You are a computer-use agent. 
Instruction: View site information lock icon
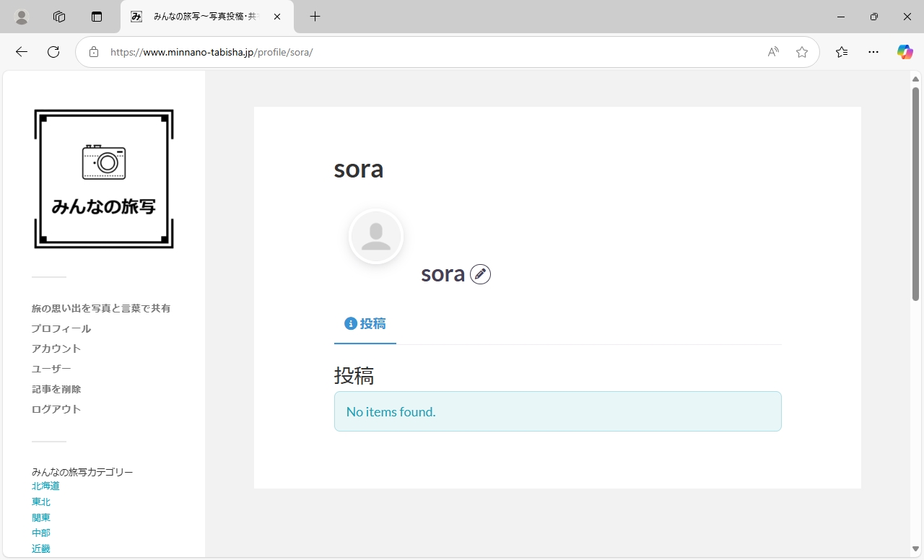93,52
